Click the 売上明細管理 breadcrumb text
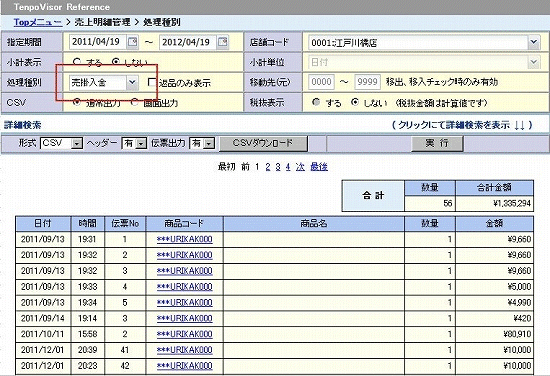Screen dimensions: 550x376 pyautogui.click(x=102, y=22)
